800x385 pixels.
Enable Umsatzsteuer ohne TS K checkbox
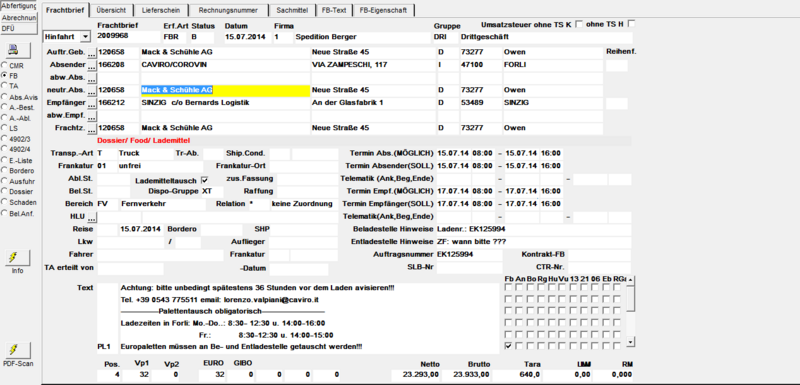(579, 24)
